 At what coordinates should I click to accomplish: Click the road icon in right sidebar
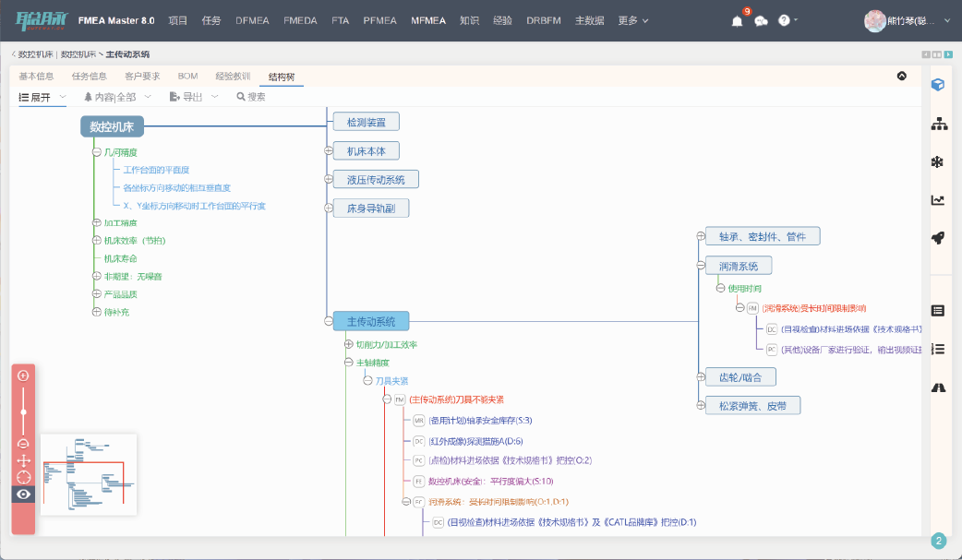[937, 388]
